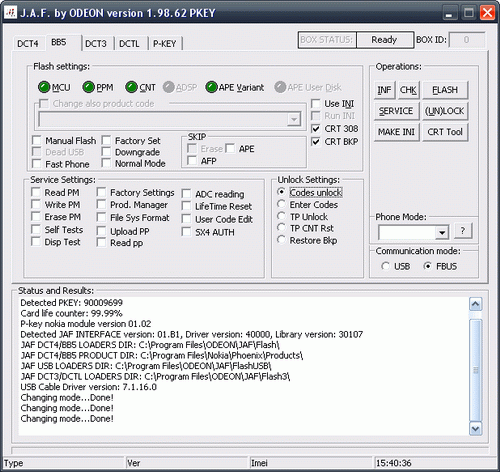This screenshot has height=472, width=500.
Task: Click the SERVICE button
Action: click(x=396, y=111)
